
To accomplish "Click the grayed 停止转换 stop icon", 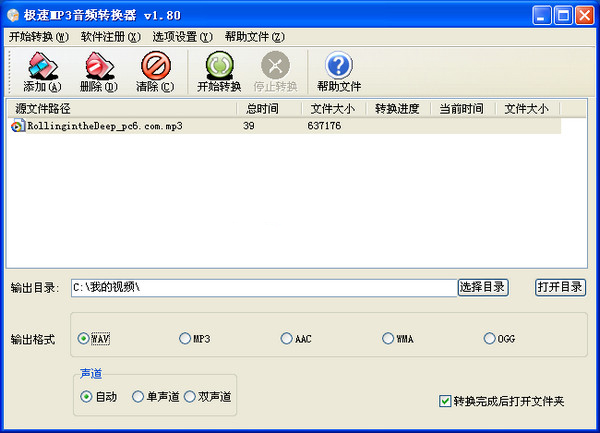I will pos(276,72).
